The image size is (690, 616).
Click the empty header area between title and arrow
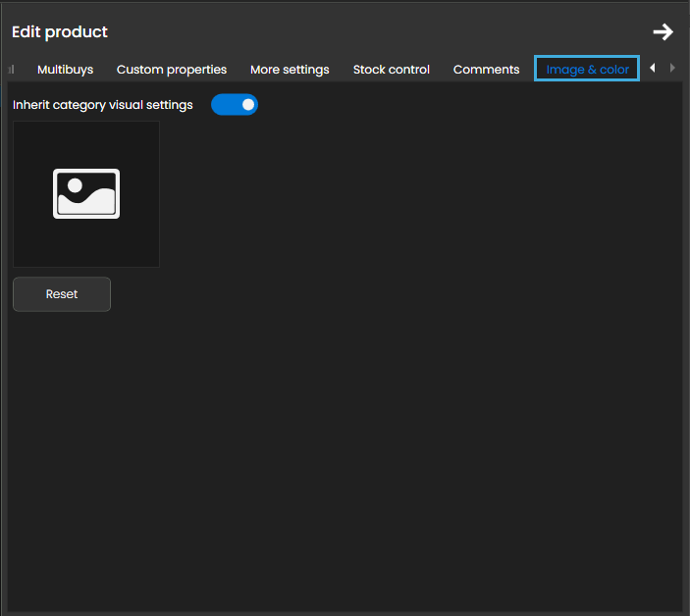pos(373,32)
